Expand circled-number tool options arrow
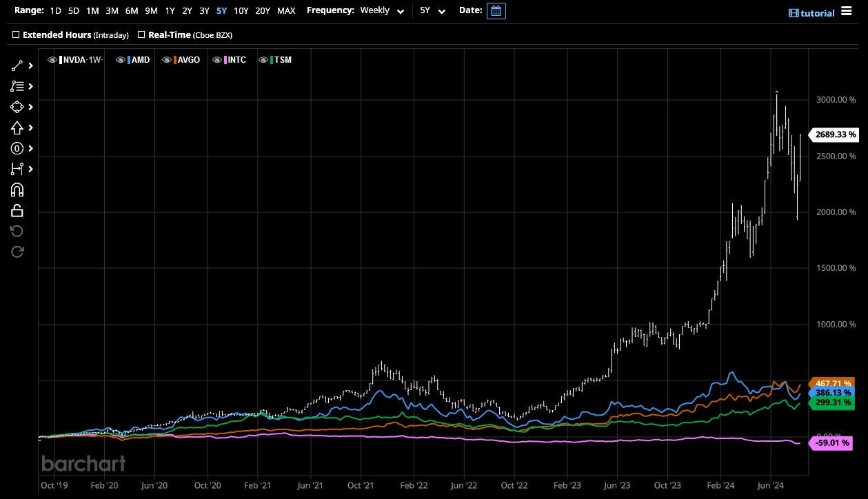 coord(30,148)
